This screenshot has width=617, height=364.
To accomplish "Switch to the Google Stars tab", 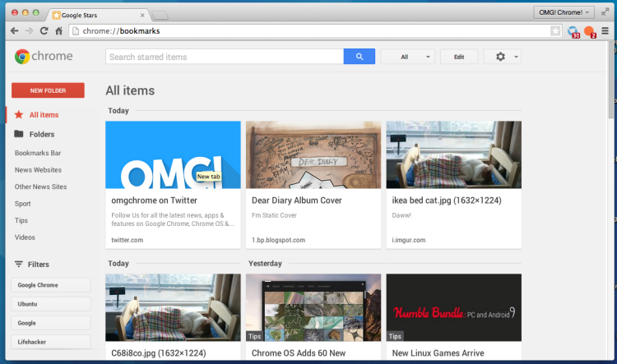I will [x=98, y=16].
